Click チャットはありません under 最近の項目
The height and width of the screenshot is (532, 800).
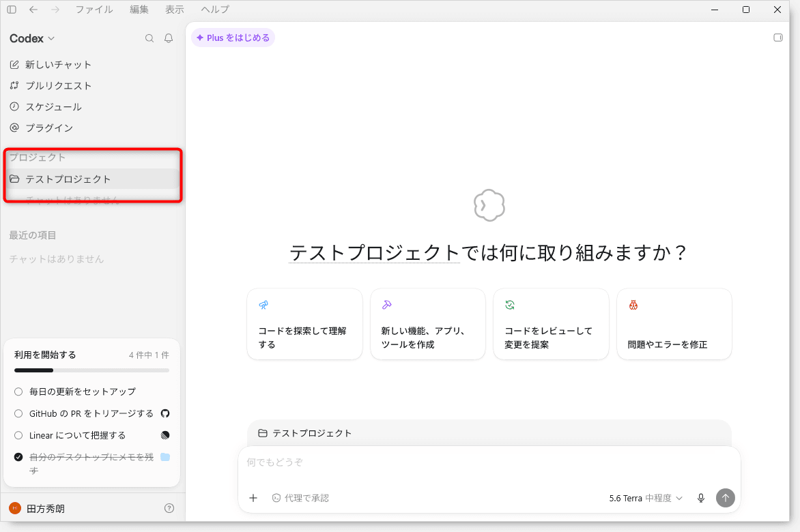(57, 259)
